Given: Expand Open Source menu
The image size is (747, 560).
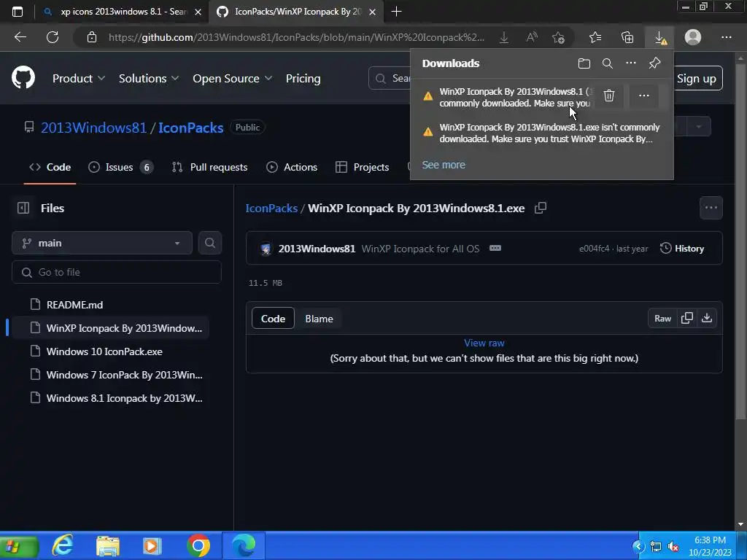Looking at the screenshot, I should coord(232,79).
